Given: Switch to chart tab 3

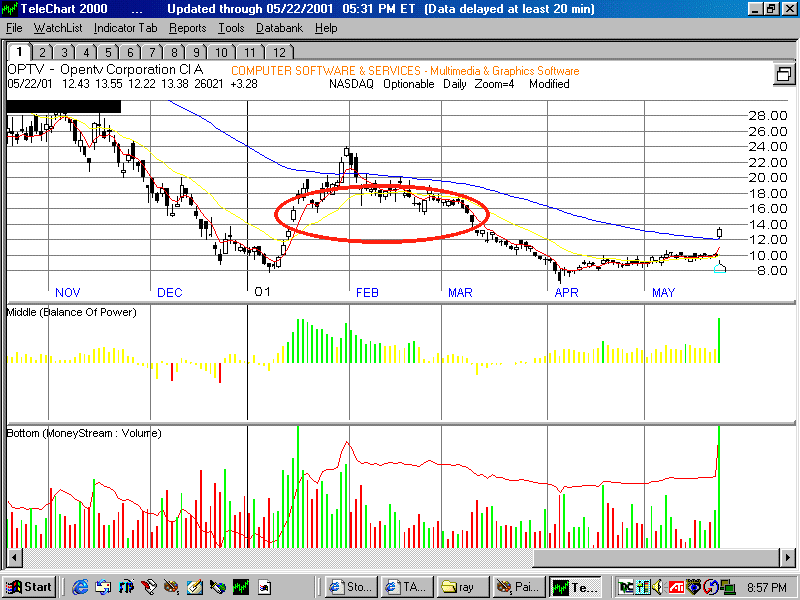Looking at the screenshot, I should 64,52.
